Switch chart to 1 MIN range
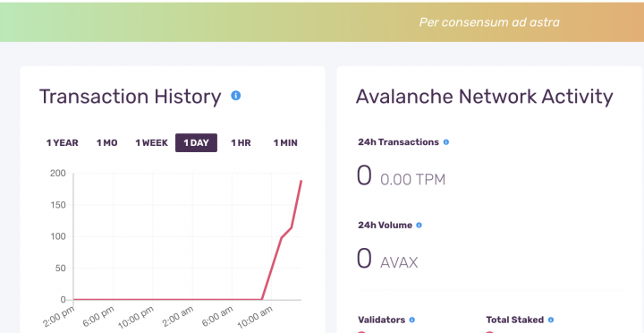Viewport: 644px width, 333px height. click(285, 142)
